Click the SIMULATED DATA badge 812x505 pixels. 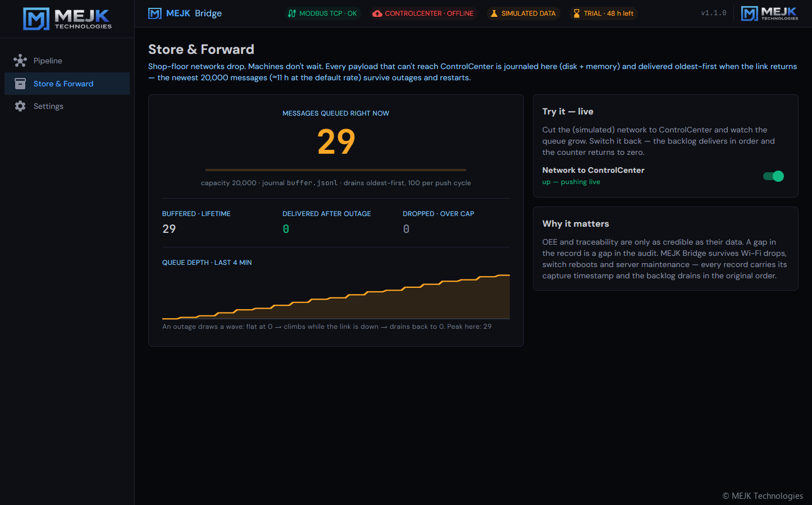click(x=523, y=13)
